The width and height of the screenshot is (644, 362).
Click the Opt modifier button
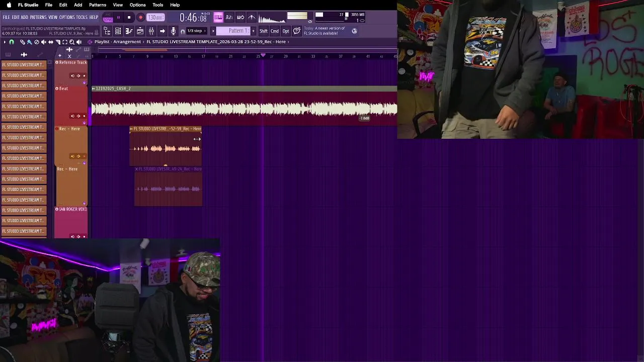[286, 31]
